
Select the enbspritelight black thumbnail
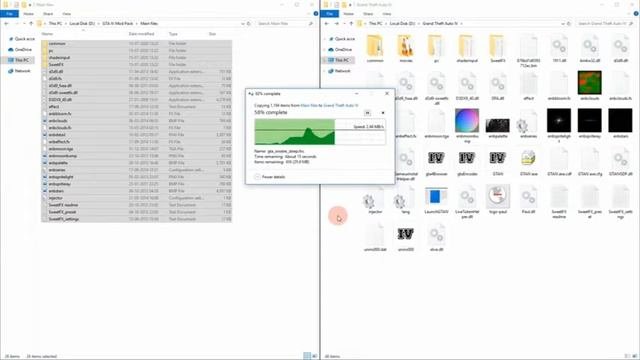tap(559, 120)
